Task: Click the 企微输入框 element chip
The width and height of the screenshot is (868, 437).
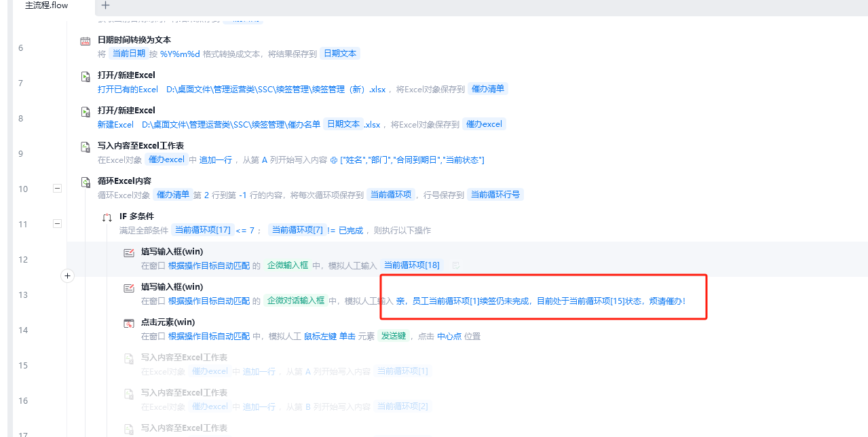Action: (x=287, y=265)
